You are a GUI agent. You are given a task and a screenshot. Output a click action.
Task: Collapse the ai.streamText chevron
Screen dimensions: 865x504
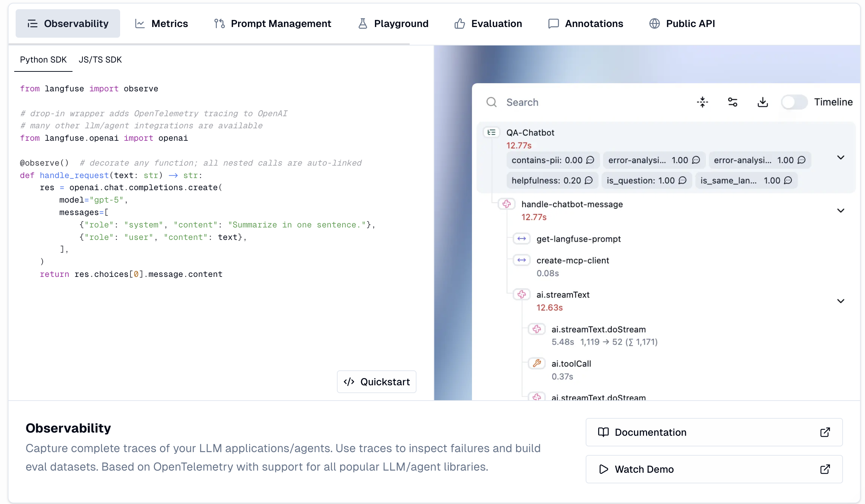click(840, 301)
